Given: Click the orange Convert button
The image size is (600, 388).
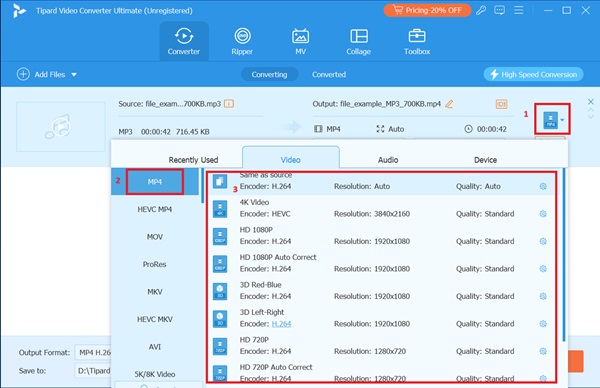Looking at the screenshot, I should click(576, 361).
